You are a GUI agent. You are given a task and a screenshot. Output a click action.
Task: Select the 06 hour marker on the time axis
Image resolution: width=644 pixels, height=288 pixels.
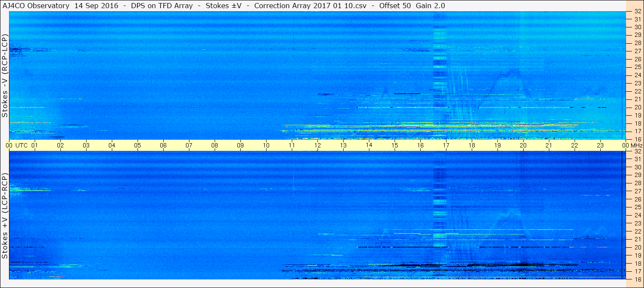(x=163, y=145)
